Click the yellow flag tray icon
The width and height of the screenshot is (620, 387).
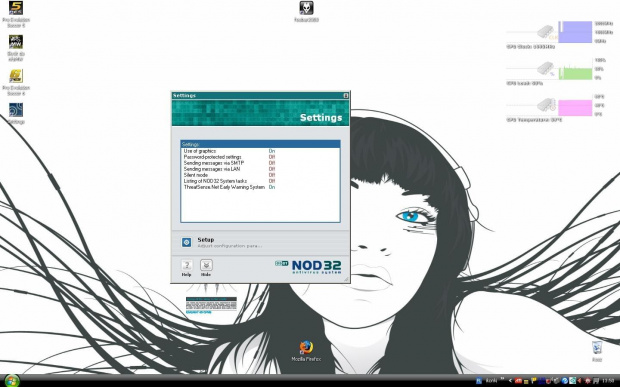pyautogui.click(x=533, y=381)
